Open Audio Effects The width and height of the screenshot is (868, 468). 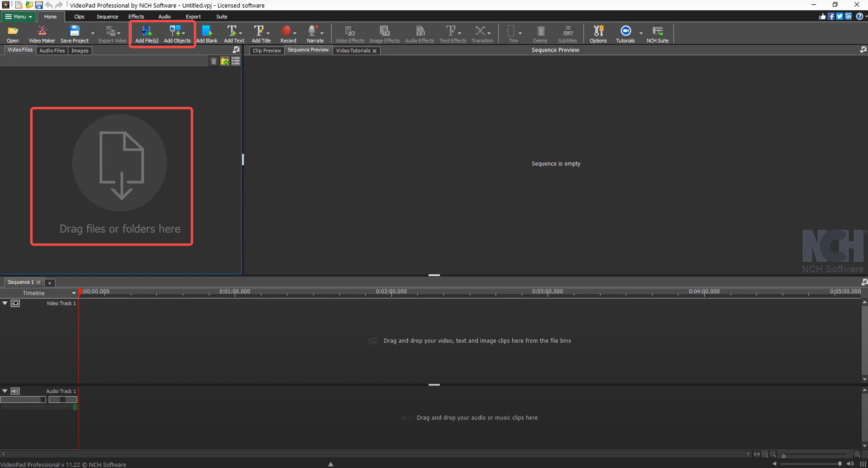[419, 34]
